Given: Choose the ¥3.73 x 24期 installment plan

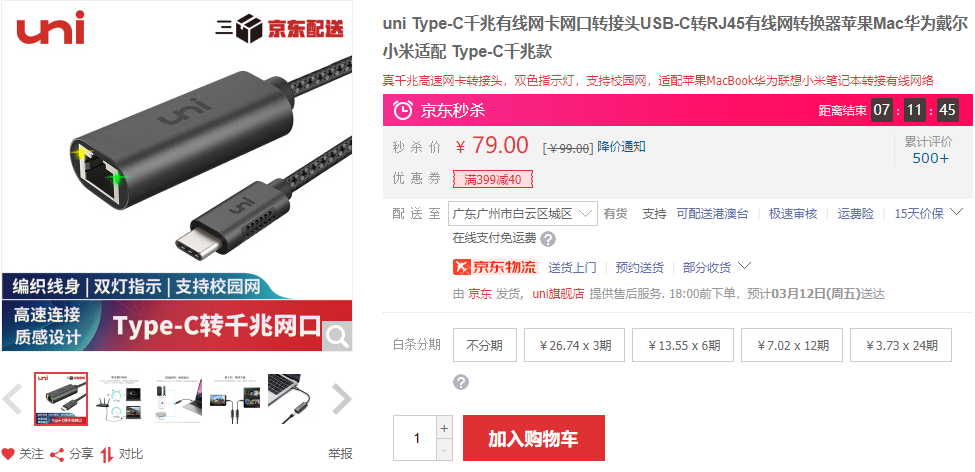Looking at the screenshot, I should click(x=900, y=345).
